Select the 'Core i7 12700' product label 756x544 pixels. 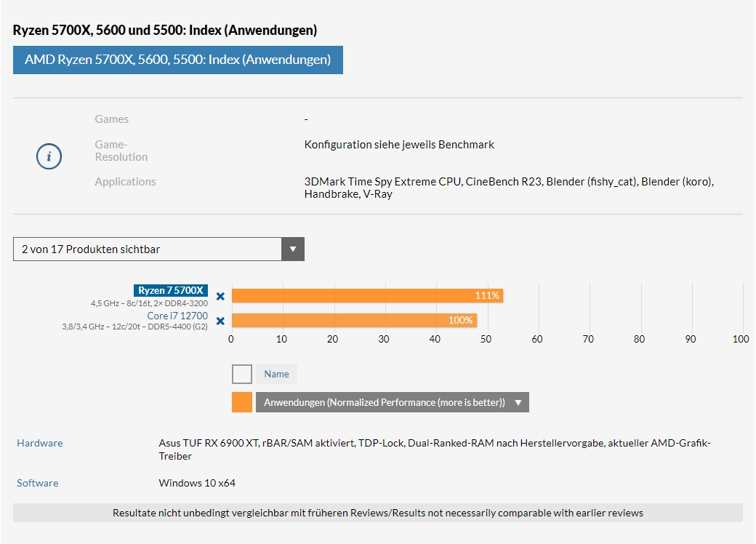(178, 316)
